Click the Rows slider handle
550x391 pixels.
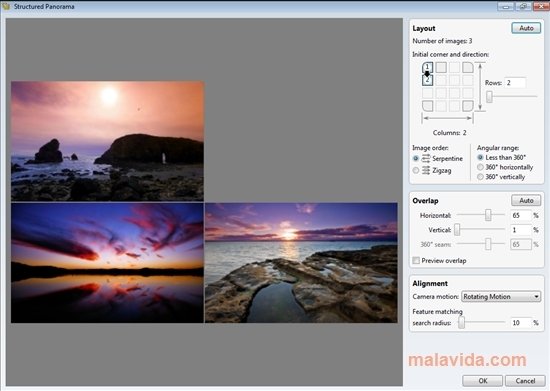[489, 96]
